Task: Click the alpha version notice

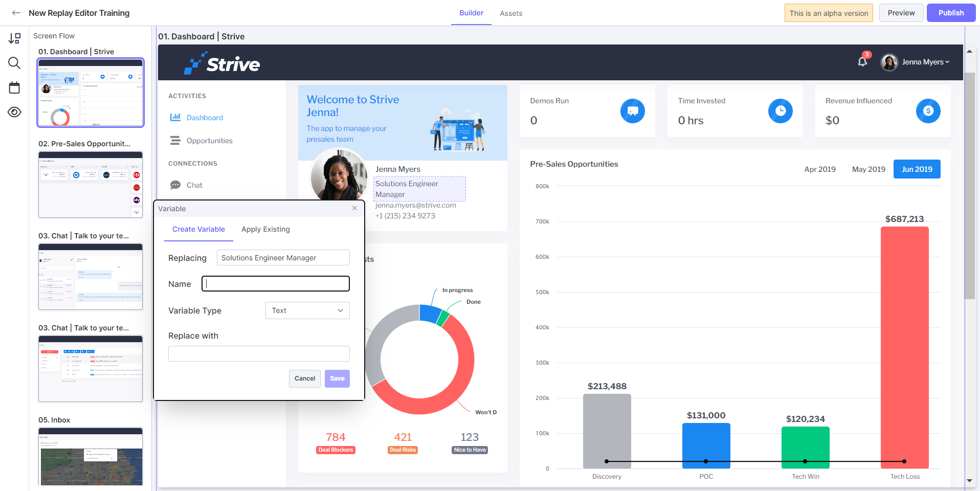Action: coord(829,13)
